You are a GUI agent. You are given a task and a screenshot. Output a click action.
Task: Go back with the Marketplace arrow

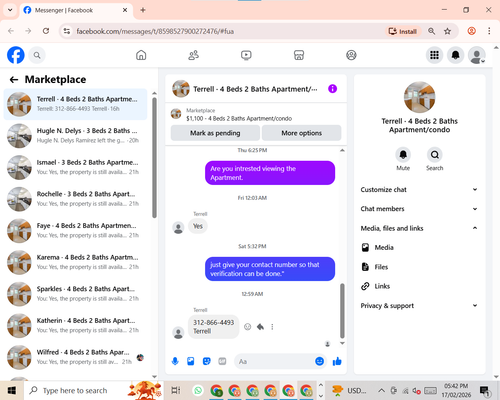[x=14, y=80]
